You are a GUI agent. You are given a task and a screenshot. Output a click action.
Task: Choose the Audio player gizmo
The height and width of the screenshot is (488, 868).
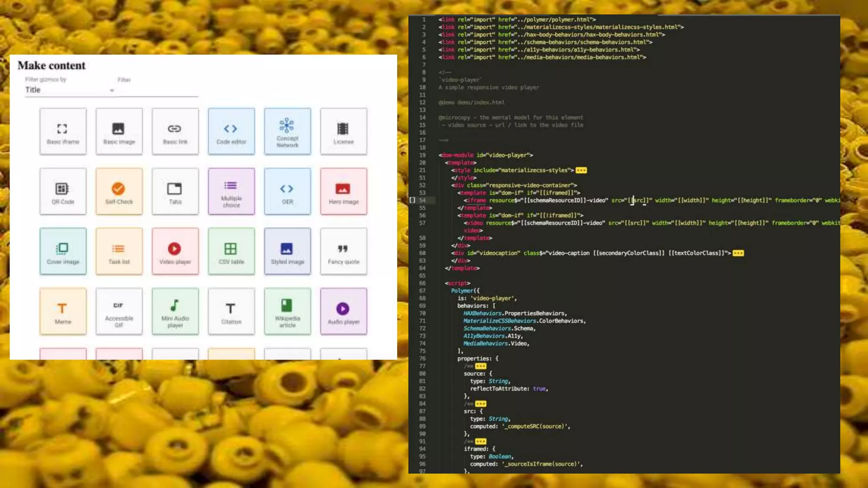[343, 311]
